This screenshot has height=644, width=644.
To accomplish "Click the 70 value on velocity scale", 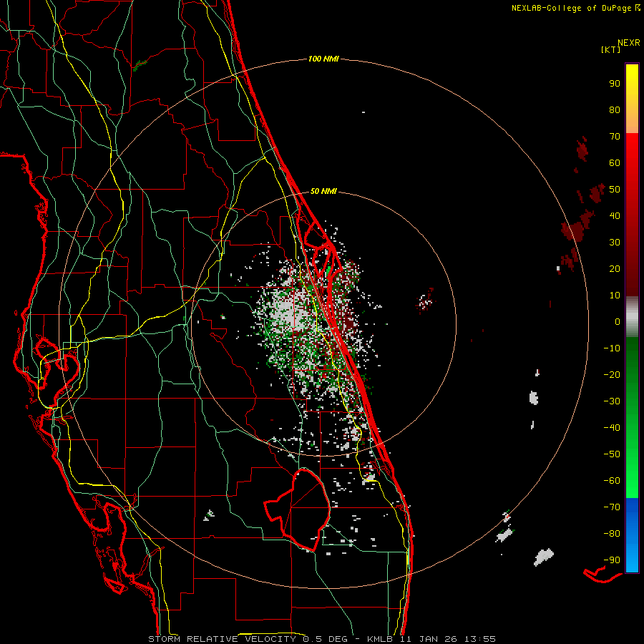I will pyautogui.click(x=615, y=137).
